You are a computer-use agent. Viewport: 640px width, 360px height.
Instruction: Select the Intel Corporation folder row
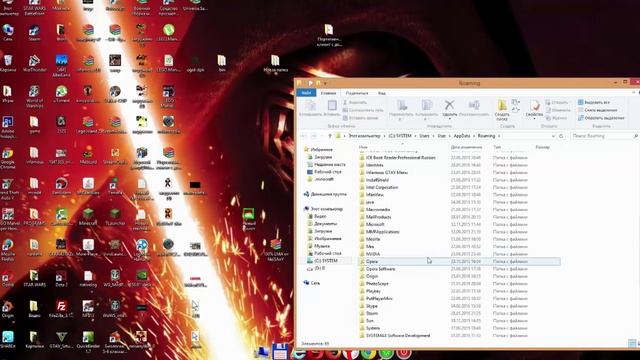pos(459,187)
